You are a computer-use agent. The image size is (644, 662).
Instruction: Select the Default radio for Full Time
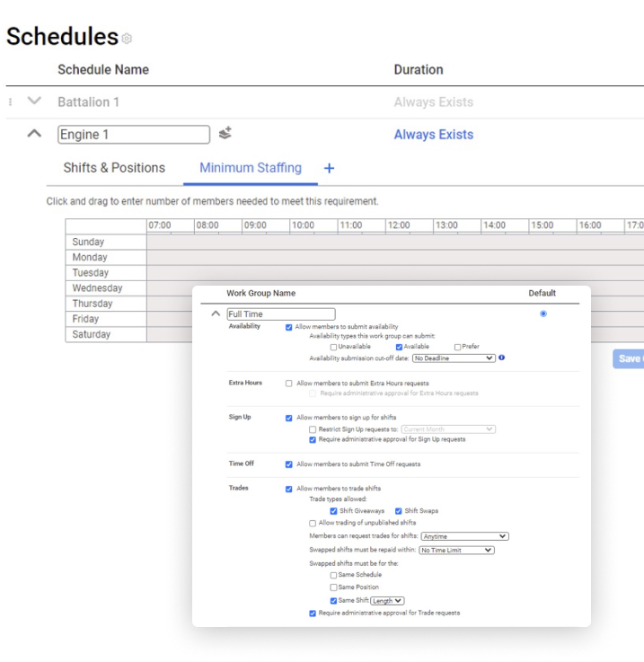click(x=543, y=313)
